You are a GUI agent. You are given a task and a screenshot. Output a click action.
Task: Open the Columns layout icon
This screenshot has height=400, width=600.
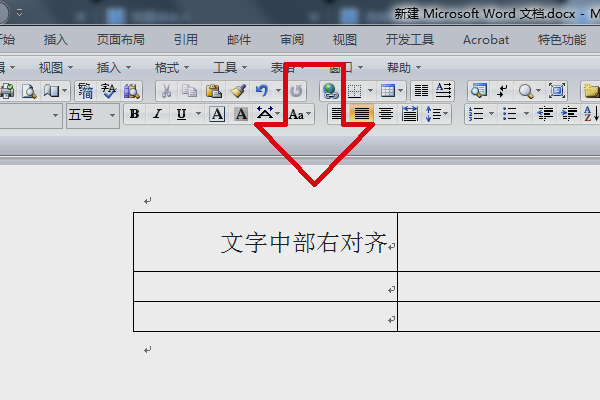pyautogui.click(x=421, y=91)
